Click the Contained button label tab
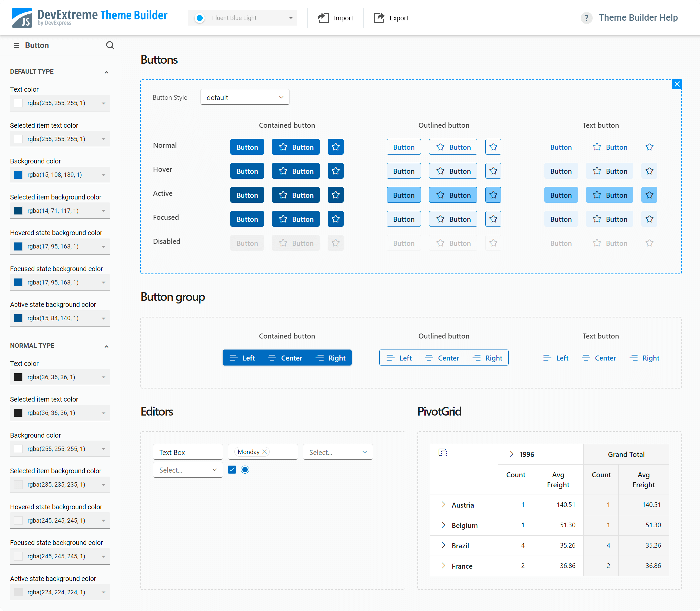Screen dimensions: 700x611 (287, 125)
